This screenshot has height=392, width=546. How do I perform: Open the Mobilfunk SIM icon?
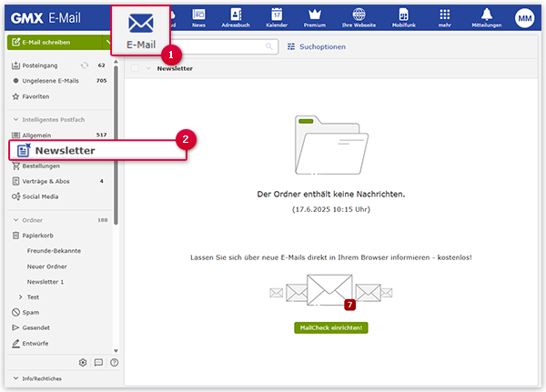tap(403, 18)
